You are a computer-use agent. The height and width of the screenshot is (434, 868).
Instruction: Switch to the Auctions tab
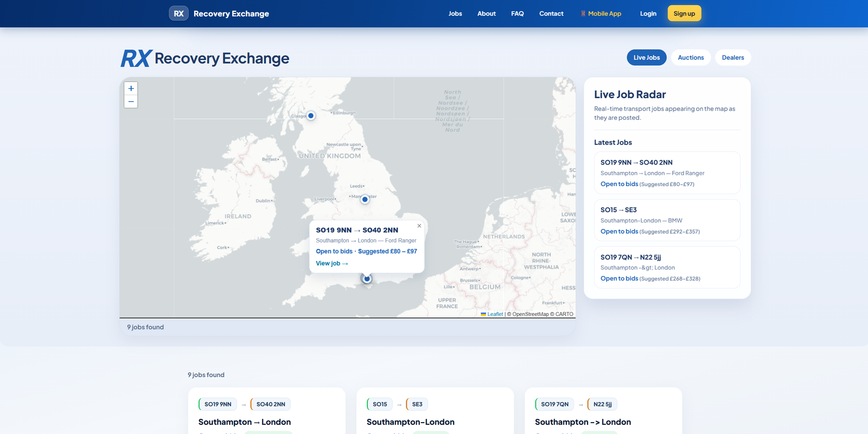(691, 58)
